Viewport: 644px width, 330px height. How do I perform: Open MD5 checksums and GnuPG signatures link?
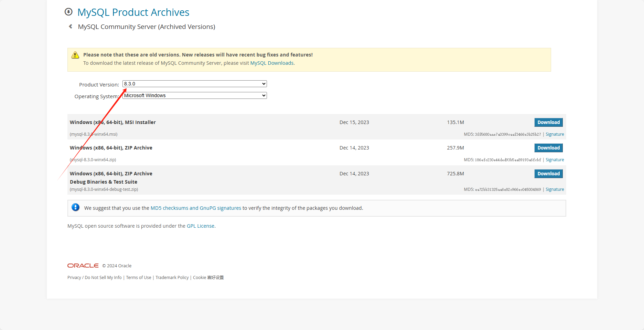pos(196,208)
